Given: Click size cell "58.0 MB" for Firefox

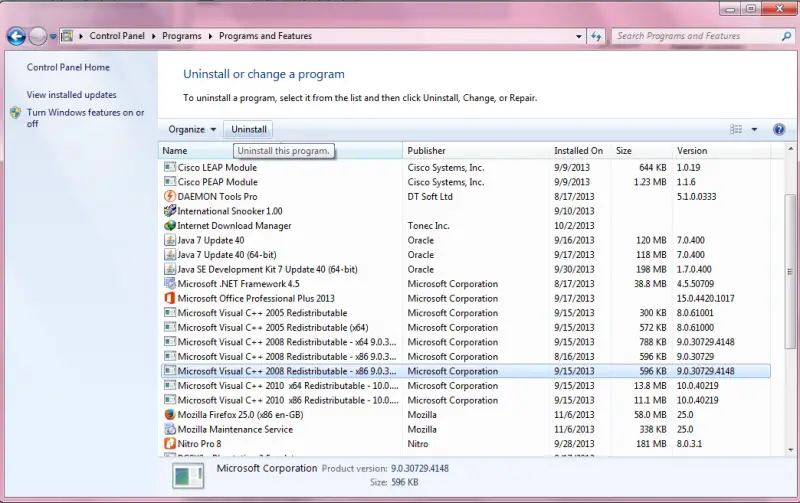Looking at the screenshot, I should 650,415.
